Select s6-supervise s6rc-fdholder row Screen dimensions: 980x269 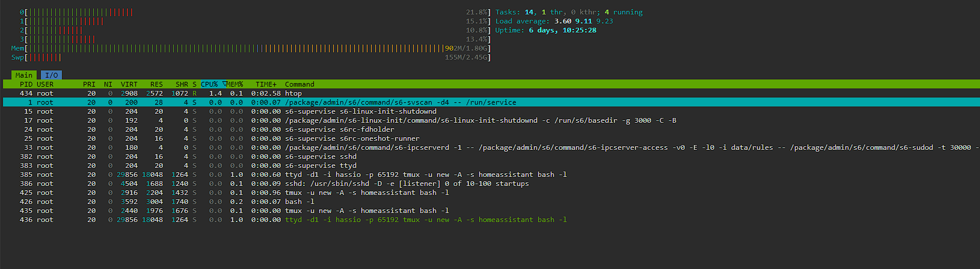490,129
